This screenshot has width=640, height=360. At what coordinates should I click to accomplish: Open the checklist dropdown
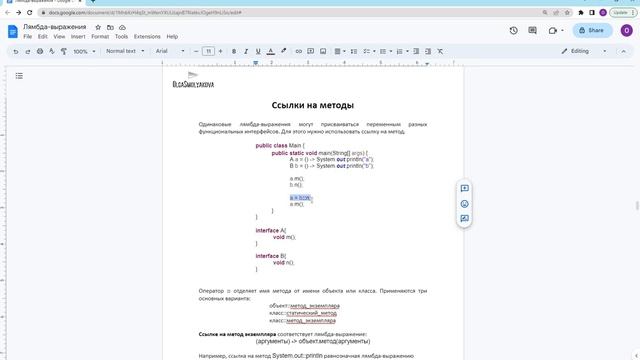click(x=369, y=51)
